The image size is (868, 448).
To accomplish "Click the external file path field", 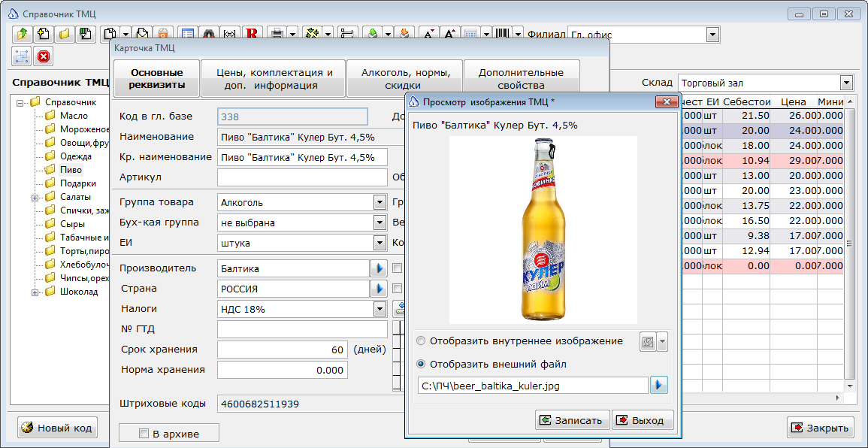I will (x=533, y=386).
